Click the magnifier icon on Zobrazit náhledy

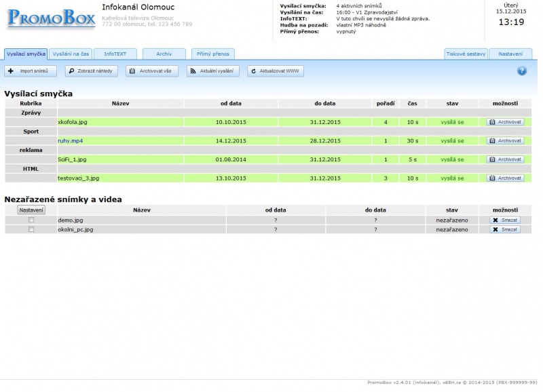pyautogui.click(x=71, y=71)
